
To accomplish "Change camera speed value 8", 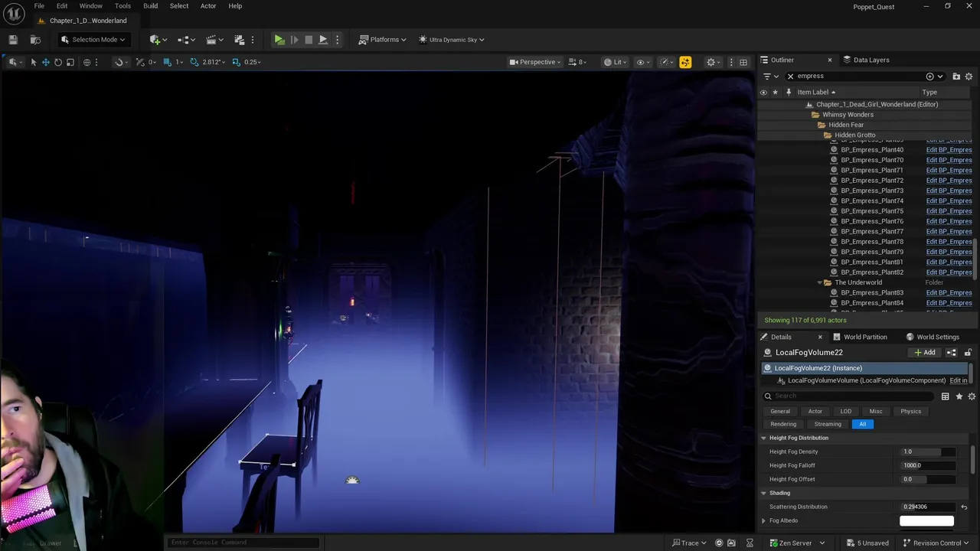I will pos(578,62).
